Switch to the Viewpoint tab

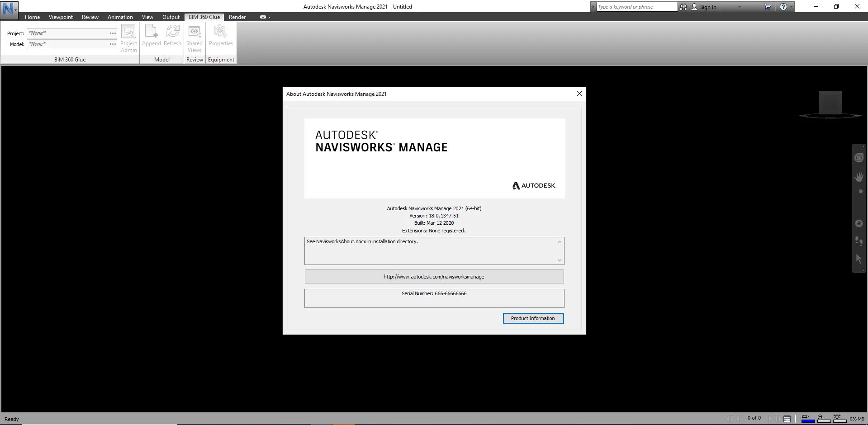pyautogui.click(x=61, y=17)
